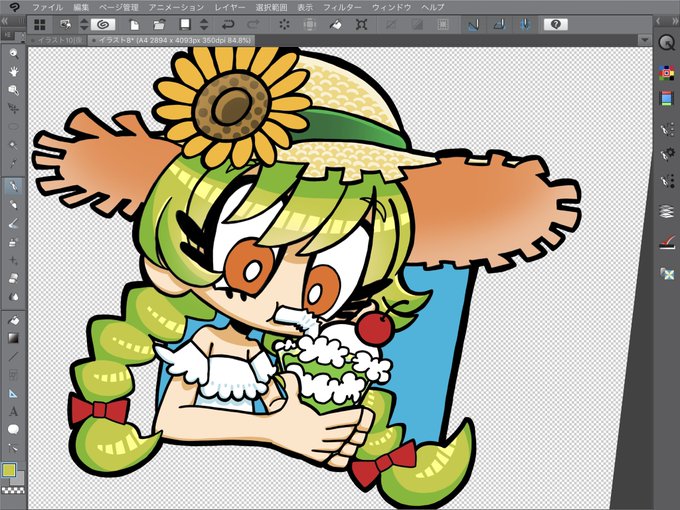The width and height of the screenshot is (680, 510).
Task: Open the 表示 menu
Action: [x=305, y=7]
